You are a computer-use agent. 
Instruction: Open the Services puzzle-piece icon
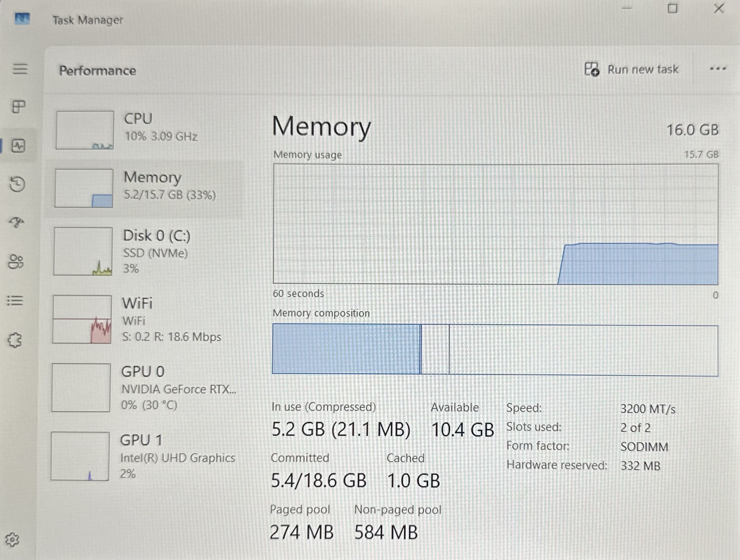(14, 340)
